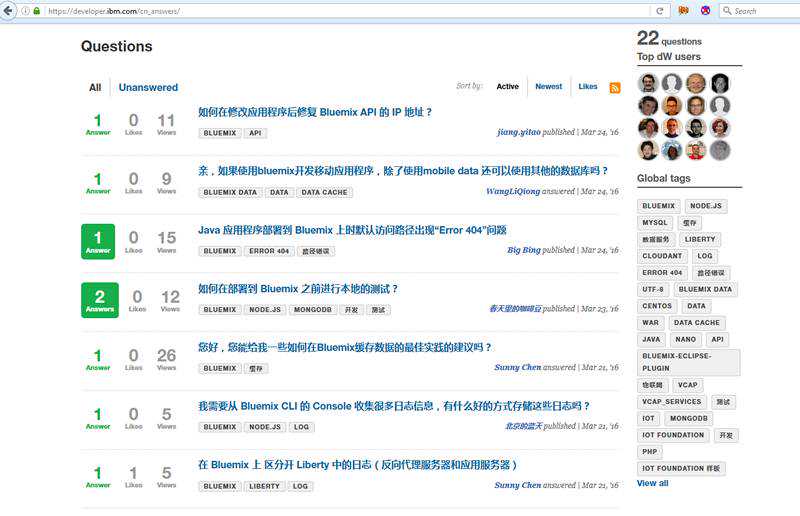The height and width of the screenshot is (516, 800).
Task: Click MONGODB tag under testing question
Action: tap(313, 310)
